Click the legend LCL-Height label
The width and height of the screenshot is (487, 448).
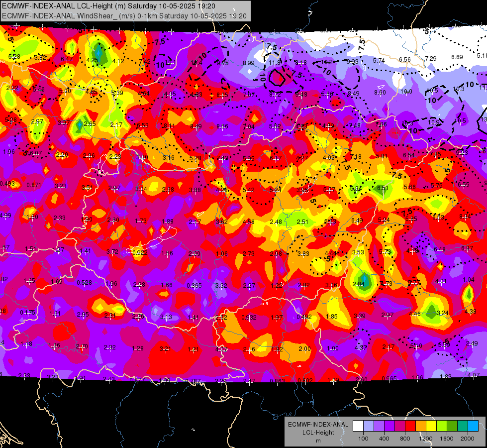(318, 433)
